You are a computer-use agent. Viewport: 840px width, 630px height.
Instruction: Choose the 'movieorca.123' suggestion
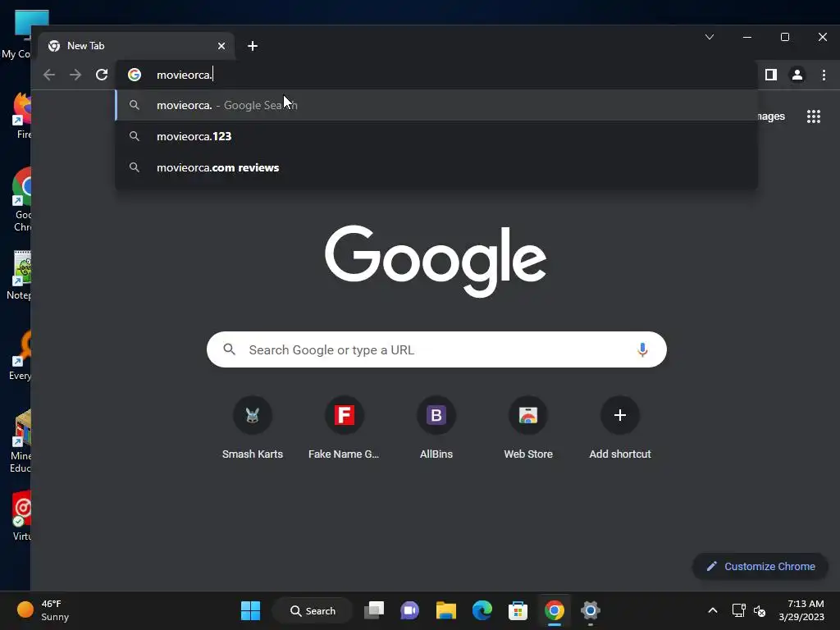point(436,136)
